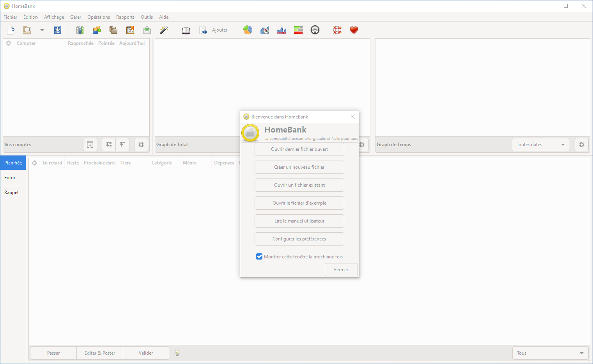Uncheck 'Montrer cette fenêtre la prochaine fois'
593x364 pixels.
click(259, 256)
